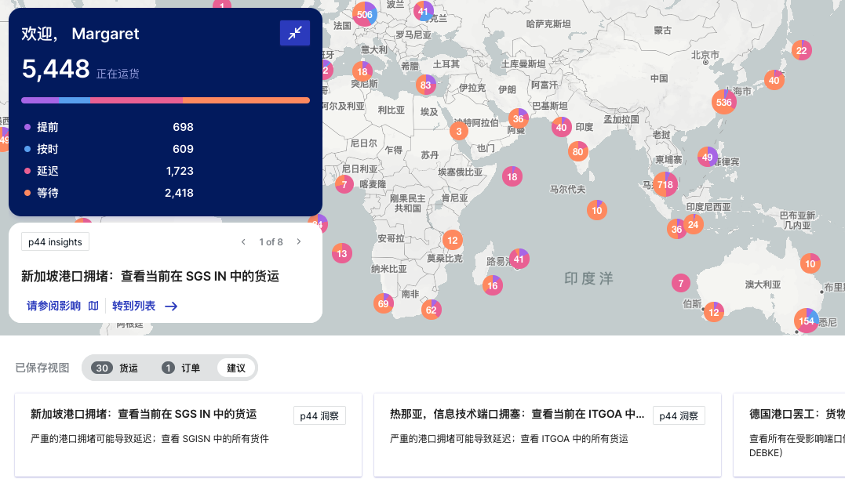Click the 536 cluster near Shanghai
845x504 pixels.
(x=723, y=103)
